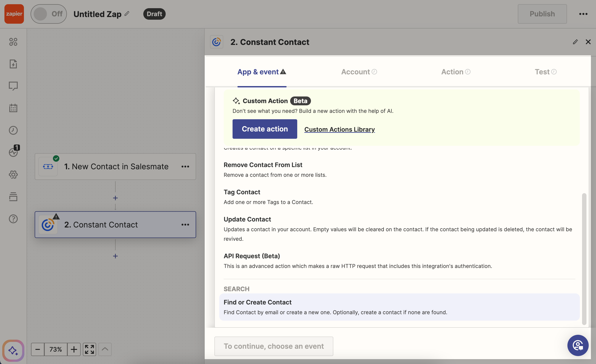
Task: Open the activity status icon with badge
Action: tap(14, 152)
